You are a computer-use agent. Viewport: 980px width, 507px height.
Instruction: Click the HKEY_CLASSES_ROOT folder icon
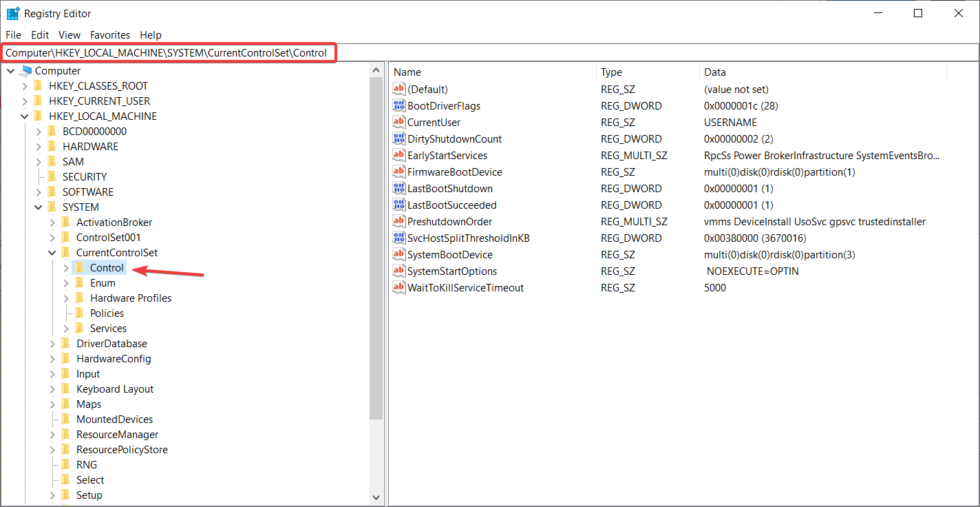39,85
